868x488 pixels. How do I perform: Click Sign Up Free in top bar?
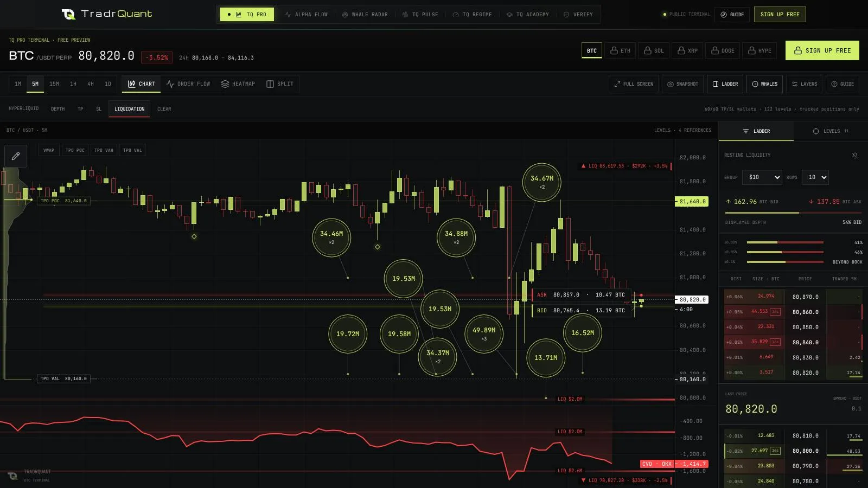tap(780, 15)
